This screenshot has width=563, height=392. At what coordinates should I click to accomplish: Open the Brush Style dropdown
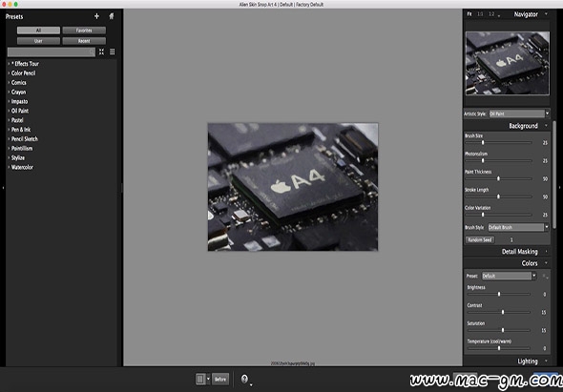coord(518,227)
